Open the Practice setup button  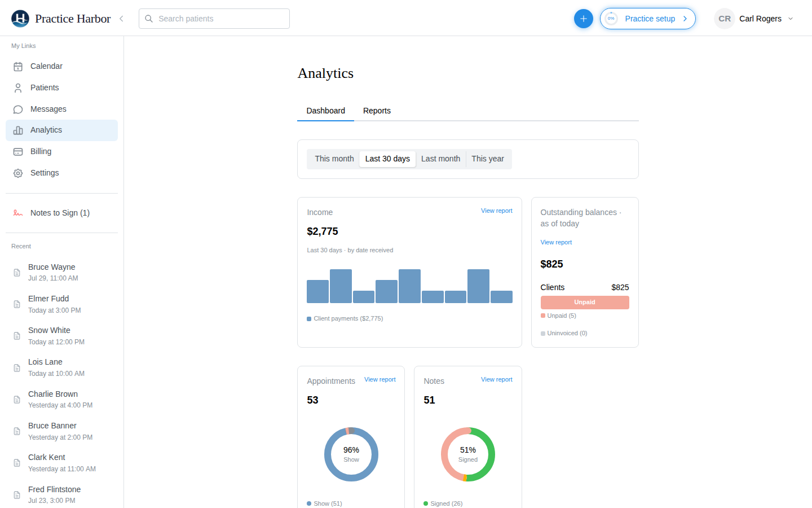point(648,19)
